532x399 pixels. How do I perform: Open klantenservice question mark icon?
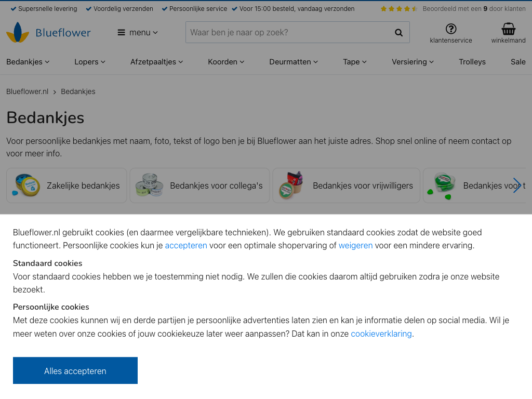coord(451,29)
